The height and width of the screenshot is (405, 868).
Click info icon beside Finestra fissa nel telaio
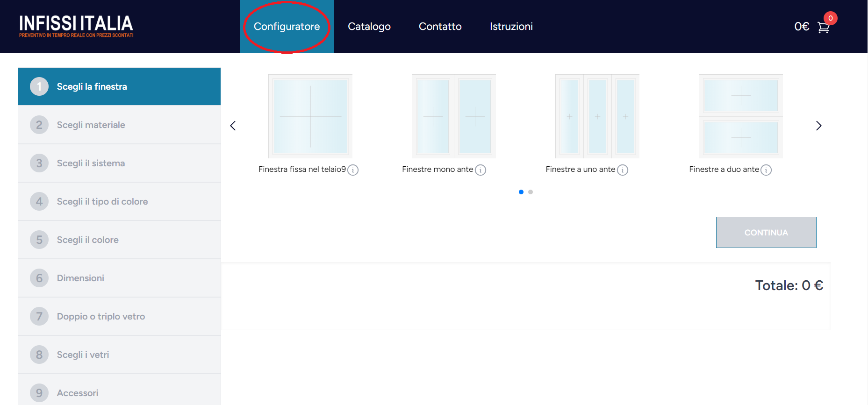[x=353, y=170]
